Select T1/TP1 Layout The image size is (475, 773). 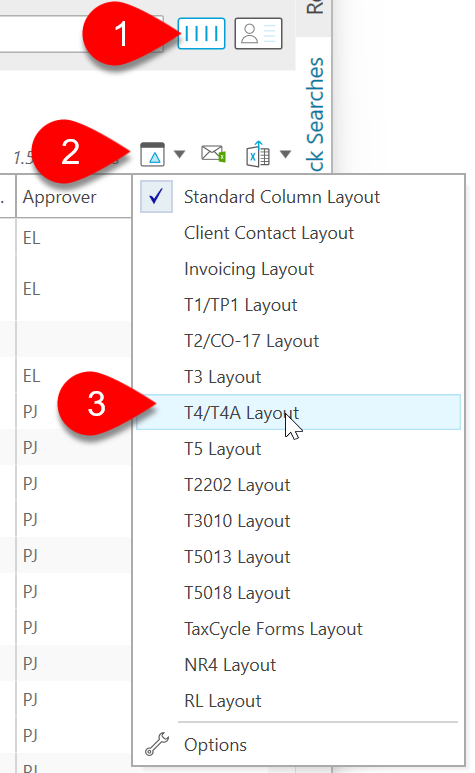(299, 305)
